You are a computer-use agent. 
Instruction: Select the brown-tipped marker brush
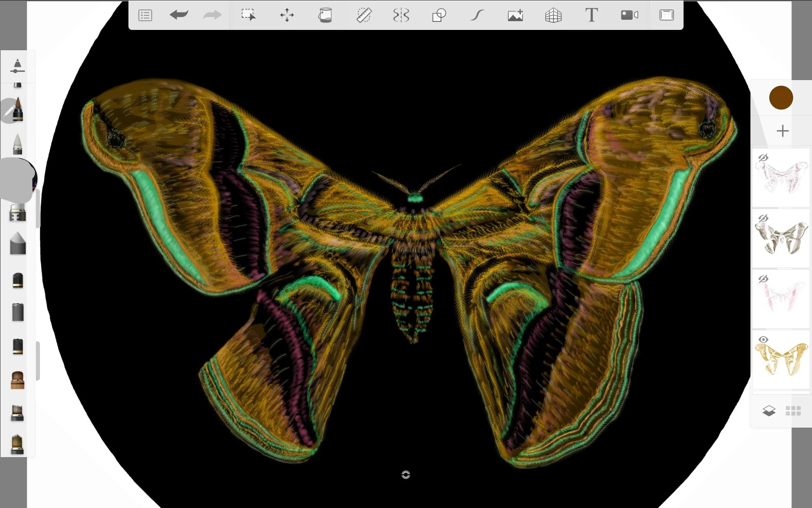click(x=18, y=109)
